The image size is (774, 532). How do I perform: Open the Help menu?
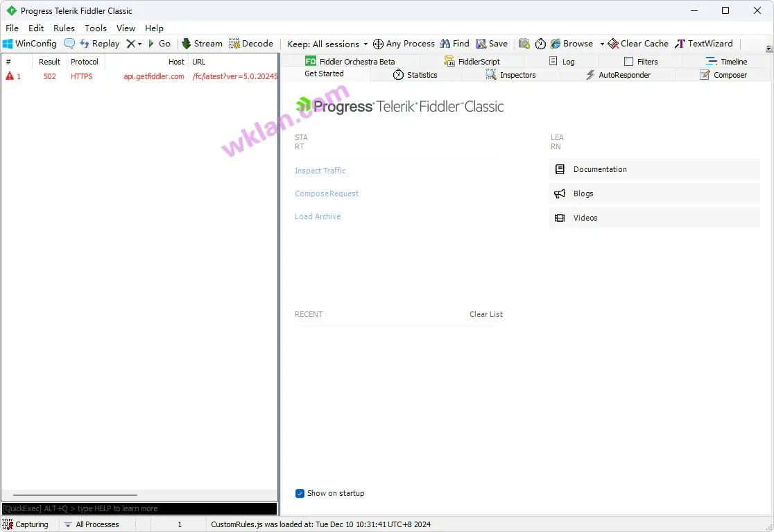point(154,28)
